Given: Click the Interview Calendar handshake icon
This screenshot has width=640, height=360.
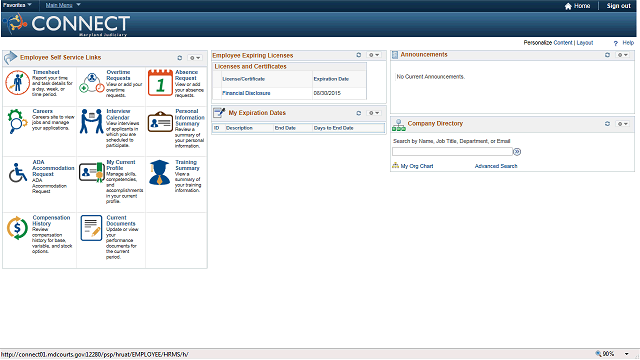Looking at the screenshot, I should (92, 121).
